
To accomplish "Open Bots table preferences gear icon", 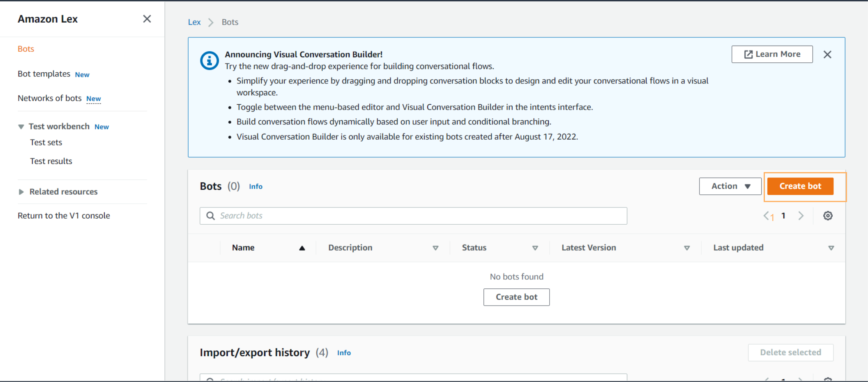I will pyautogui.click(x=828, y=216).
